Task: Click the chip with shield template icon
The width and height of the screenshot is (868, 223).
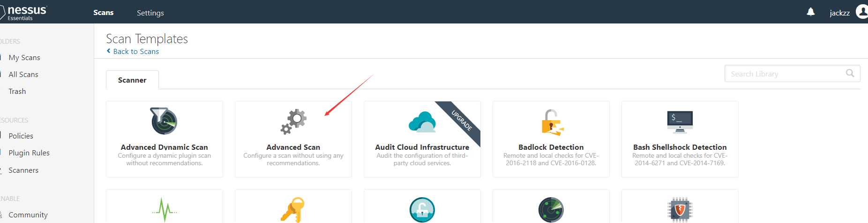Action: (x=680, y=210)
